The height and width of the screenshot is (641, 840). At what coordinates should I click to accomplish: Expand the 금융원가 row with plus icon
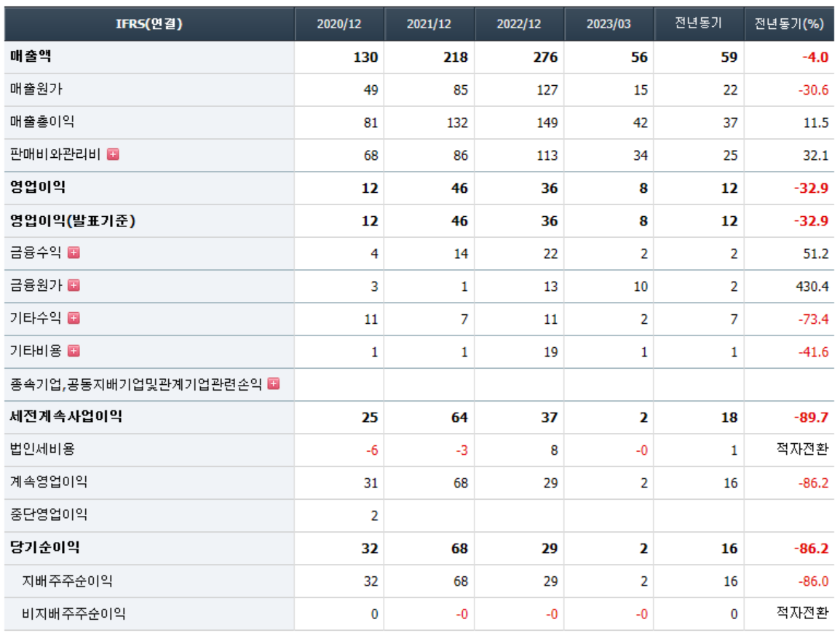74,285
